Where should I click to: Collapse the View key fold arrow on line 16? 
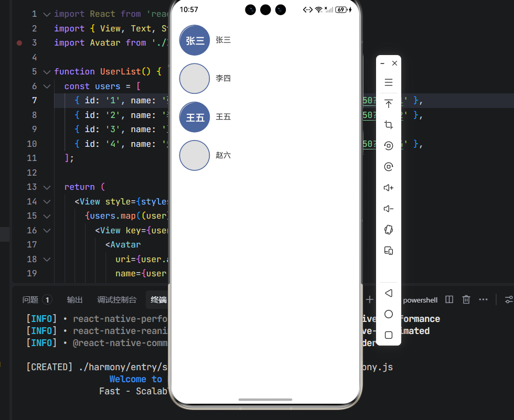47,231
